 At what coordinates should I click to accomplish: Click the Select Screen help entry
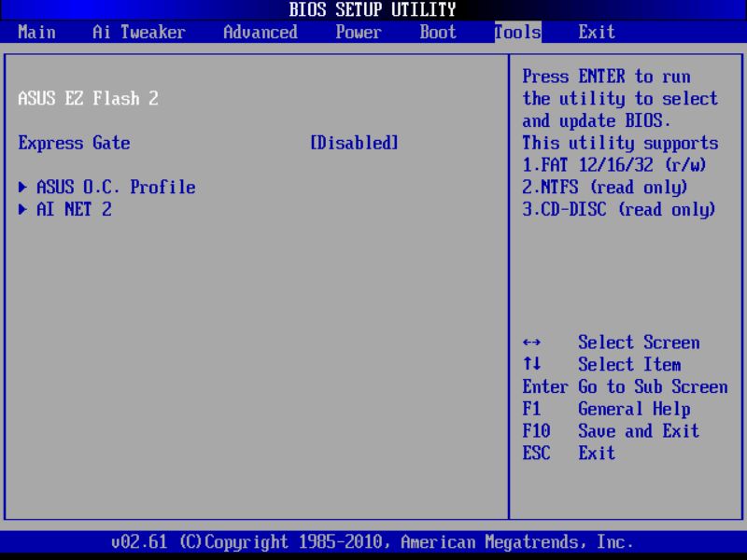coord(639,343)
